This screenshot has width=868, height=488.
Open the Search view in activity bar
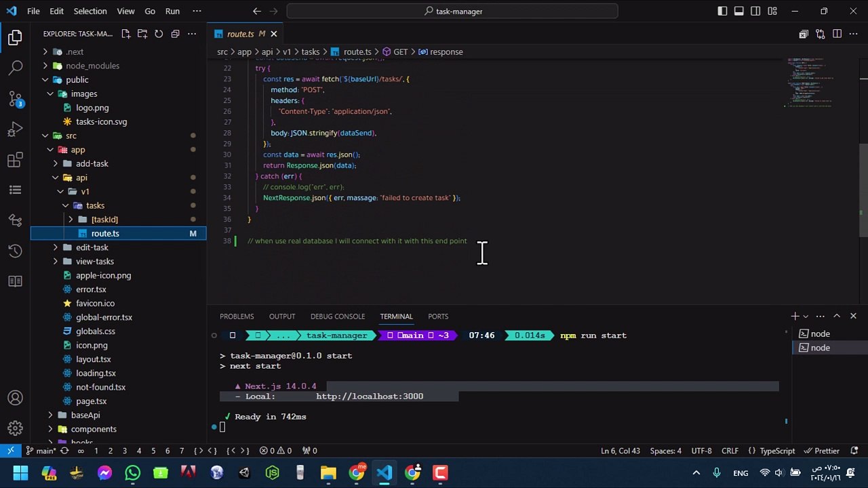point(15,68)
